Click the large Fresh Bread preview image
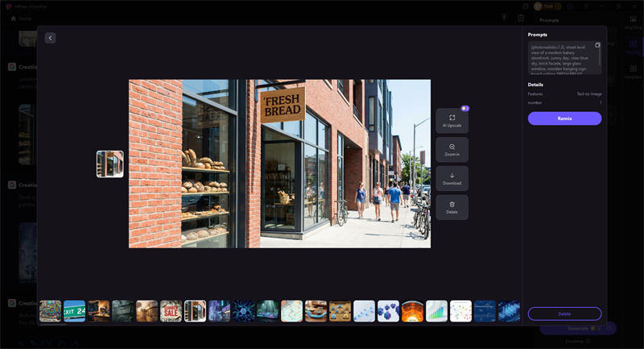The height and width of the screenshot is (349, 644). (x=279, y=164)
